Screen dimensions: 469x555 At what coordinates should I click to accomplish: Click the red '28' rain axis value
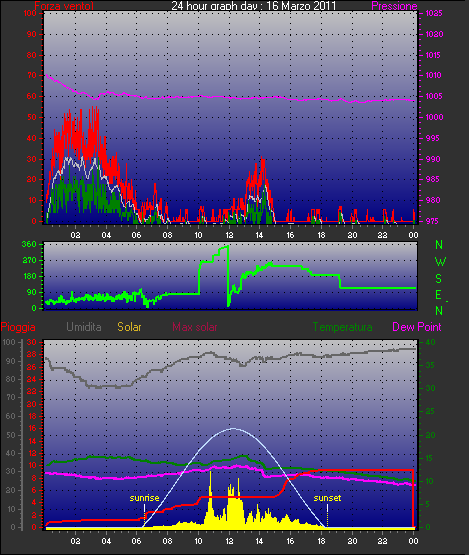pos(32,355)
